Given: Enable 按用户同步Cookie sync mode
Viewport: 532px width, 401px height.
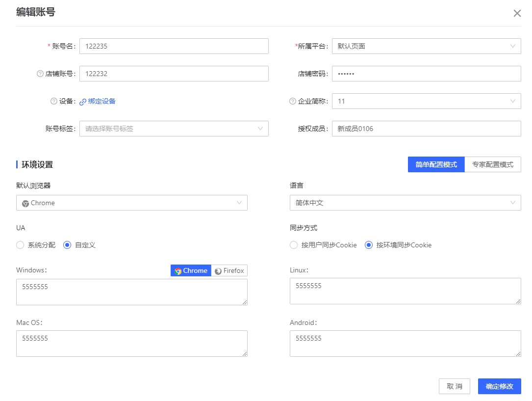Looking at the screenshot, I should [x=293, y=245].
